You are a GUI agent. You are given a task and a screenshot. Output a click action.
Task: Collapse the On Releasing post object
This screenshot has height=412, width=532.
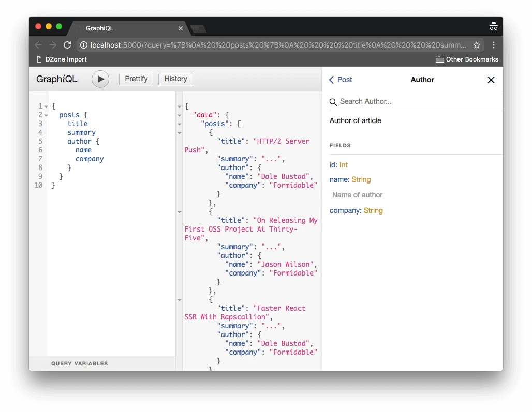coord(180,212)
